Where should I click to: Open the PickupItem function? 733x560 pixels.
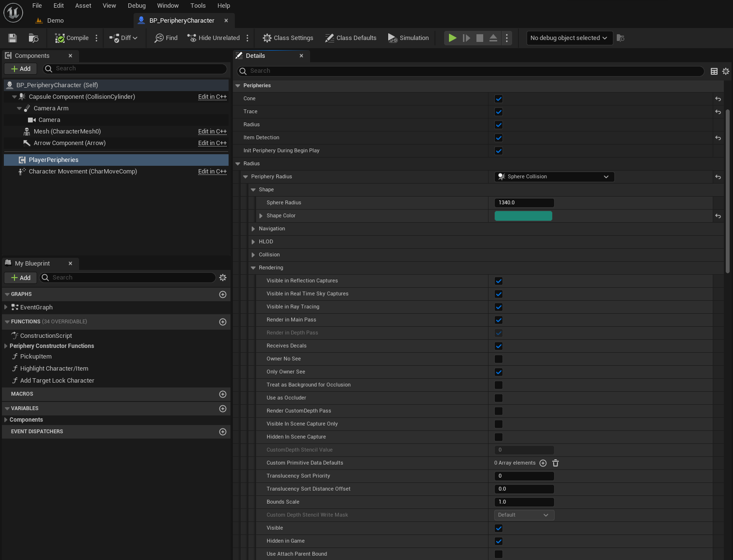pyautogui.click(x=36, y=357)
